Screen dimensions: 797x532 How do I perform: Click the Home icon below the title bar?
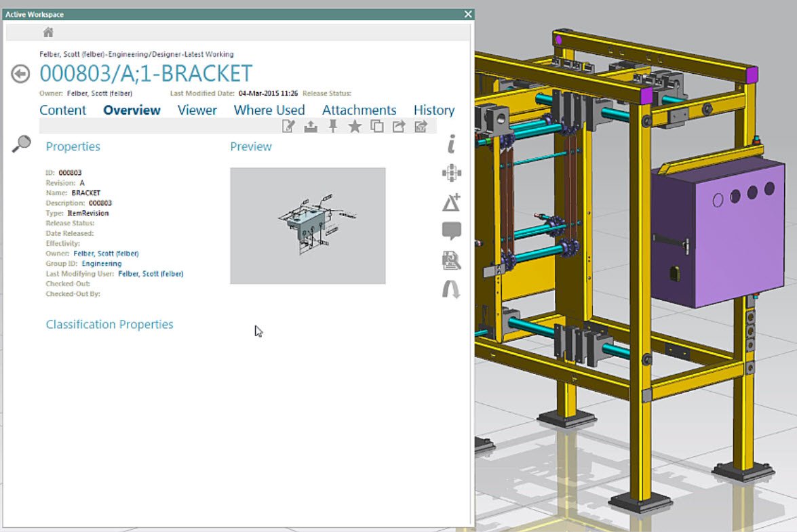(x=47, y=31)
